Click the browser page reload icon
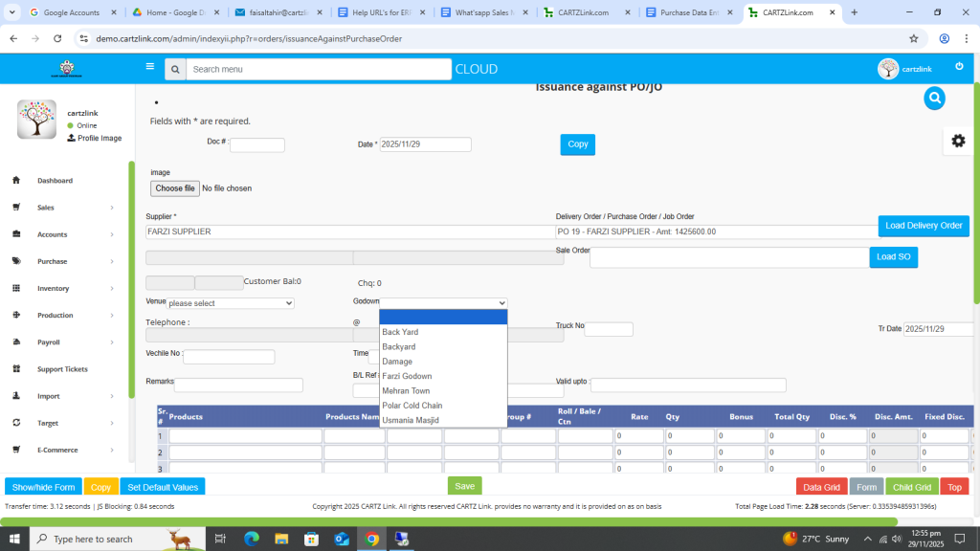The height and width of the screenshot is (551, 980). tap(57, 38)
